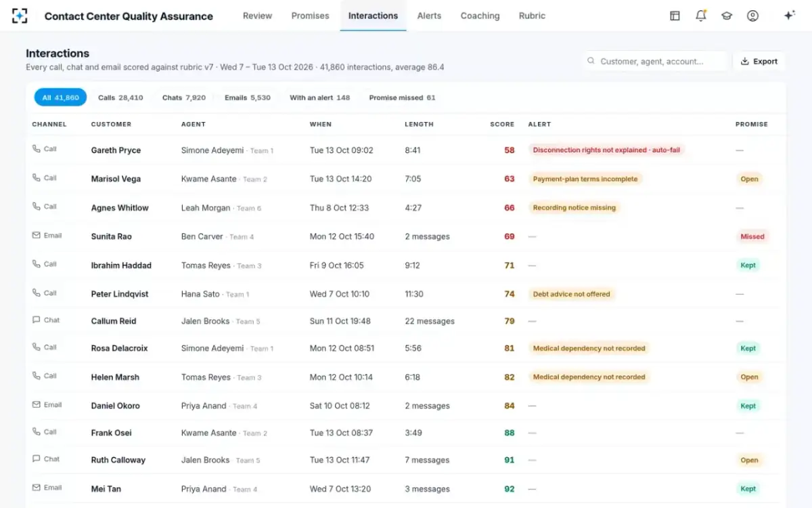Click the call icon for Gareth Pryce

37,149
